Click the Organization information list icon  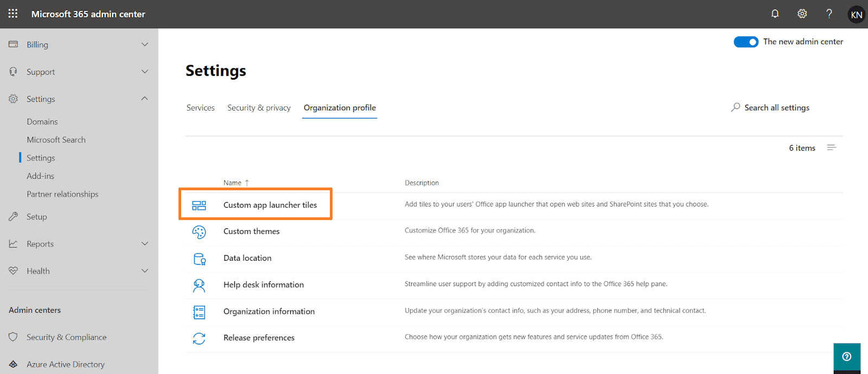(199, 312)
